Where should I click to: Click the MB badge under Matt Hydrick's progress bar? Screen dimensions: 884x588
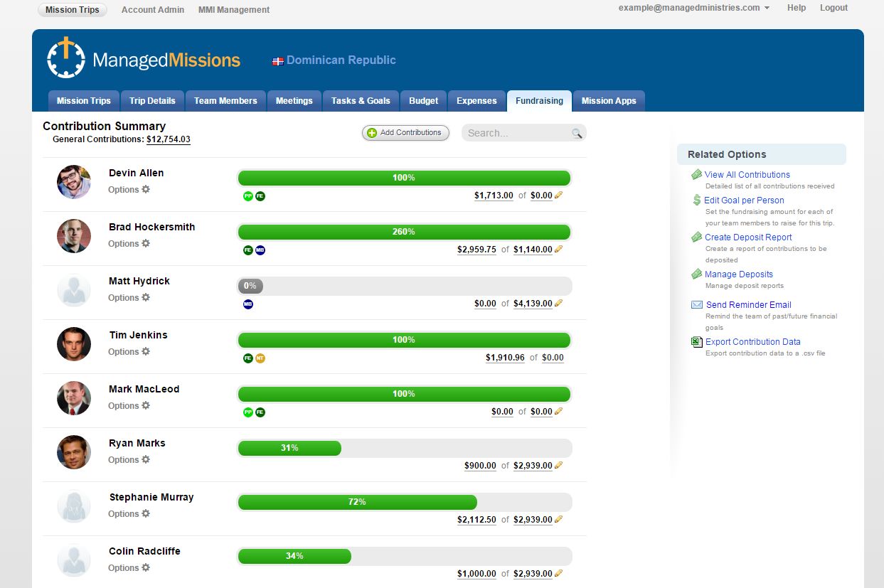248,304
